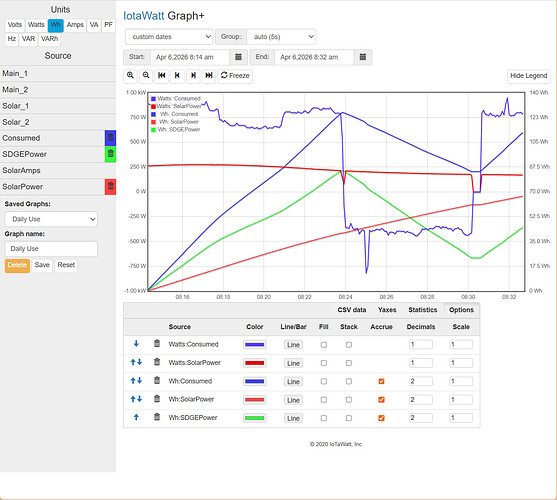Switch to the CSV data tab
Viewport: 557px width, 500px height.
352,310
